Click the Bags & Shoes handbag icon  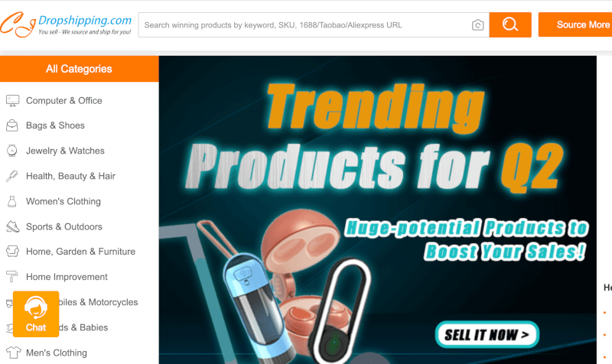[x=12, y=125]
